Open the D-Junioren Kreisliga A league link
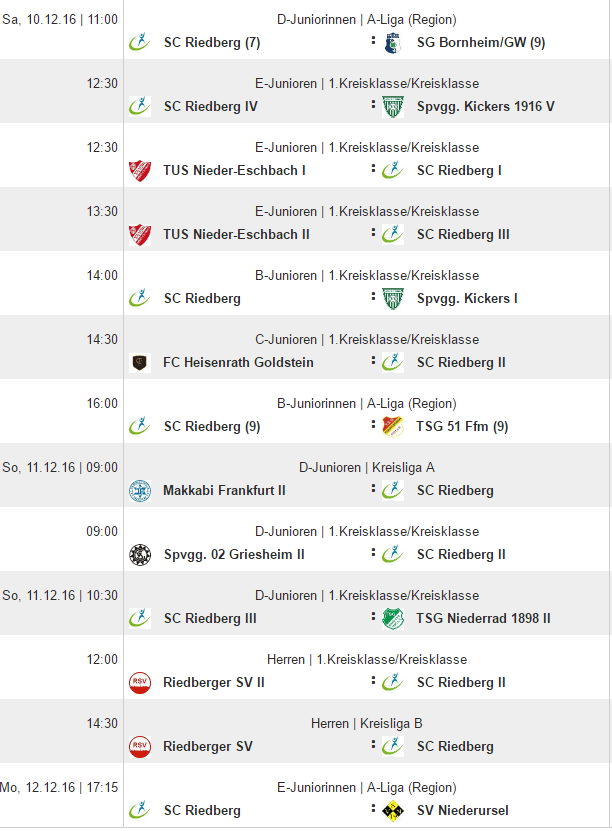 point(366,467)
